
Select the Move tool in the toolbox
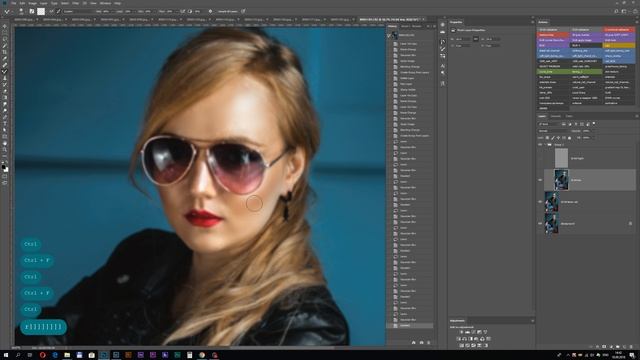[x=4, y=26]
